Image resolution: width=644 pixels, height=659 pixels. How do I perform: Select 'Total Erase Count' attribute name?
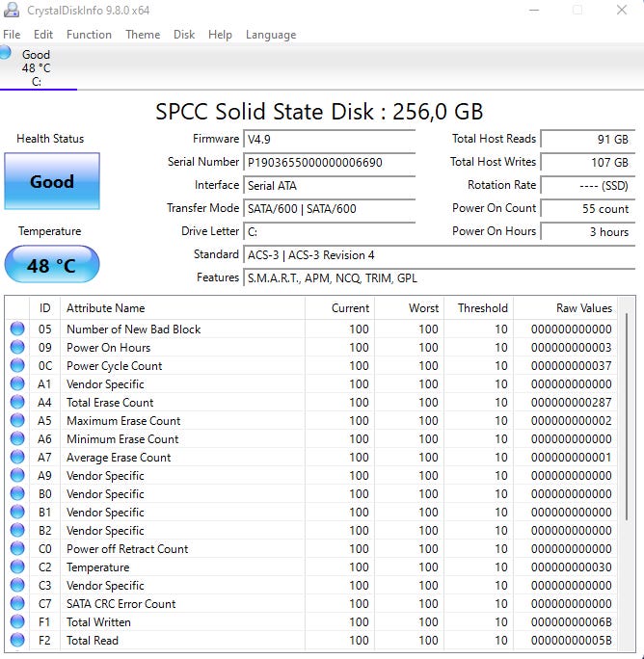110,402
